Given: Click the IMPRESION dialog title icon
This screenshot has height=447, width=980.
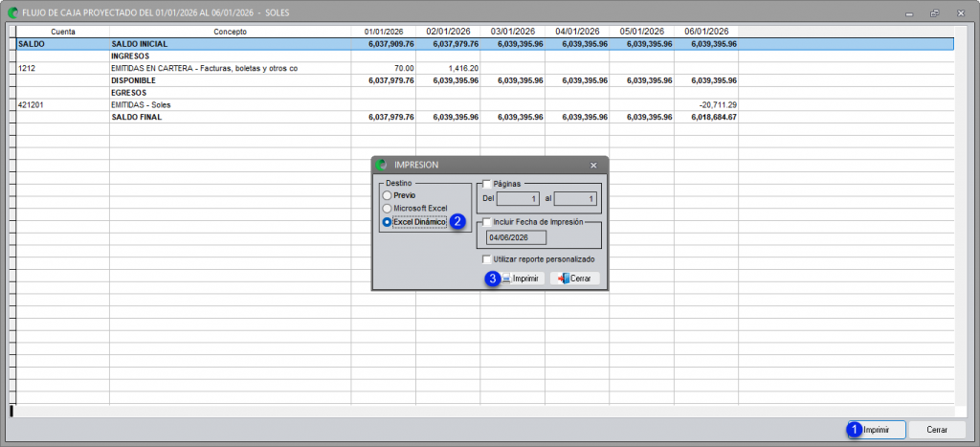Looking at the screenshot, I should tap(383, 165).
